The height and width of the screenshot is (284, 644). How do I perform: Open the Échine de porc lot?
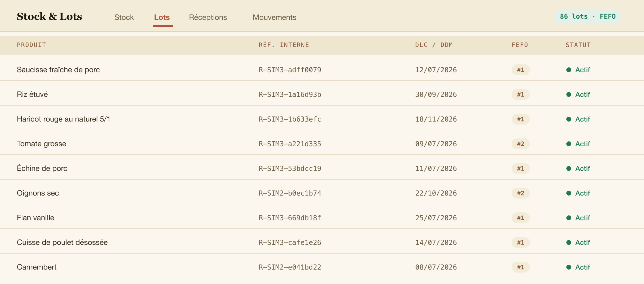pos(42,168)
